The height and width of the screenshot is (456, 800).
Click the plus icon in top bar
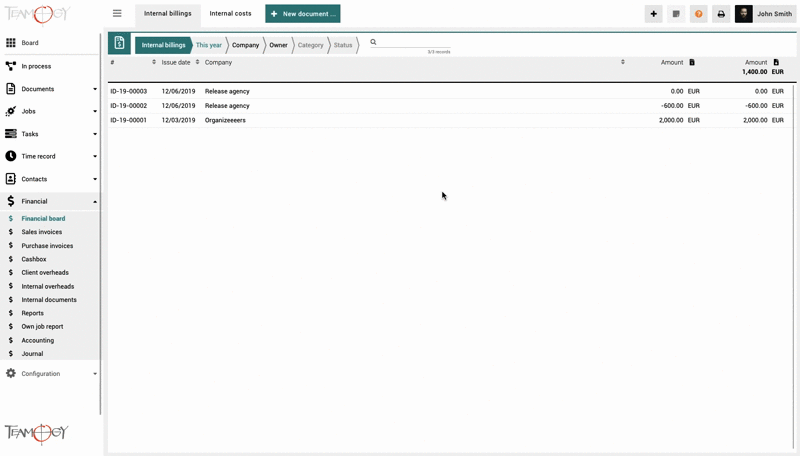click(653, 14)
